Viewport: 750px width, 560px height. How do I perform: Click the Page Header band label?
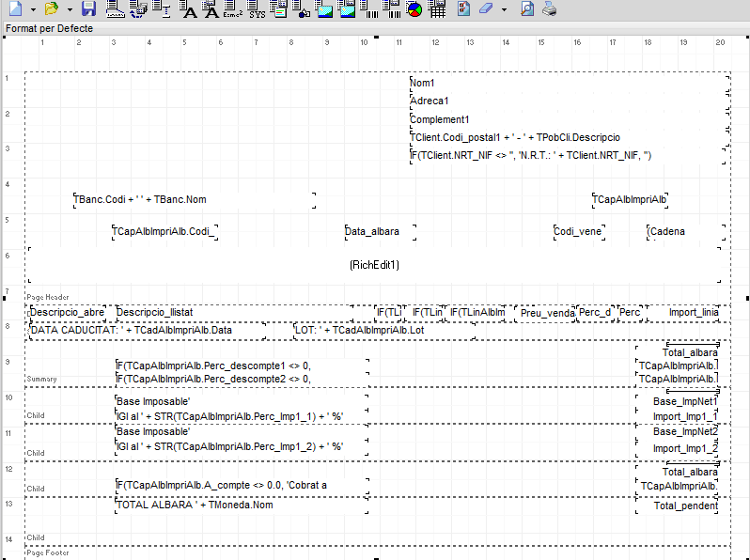click(x=48, y=297)
